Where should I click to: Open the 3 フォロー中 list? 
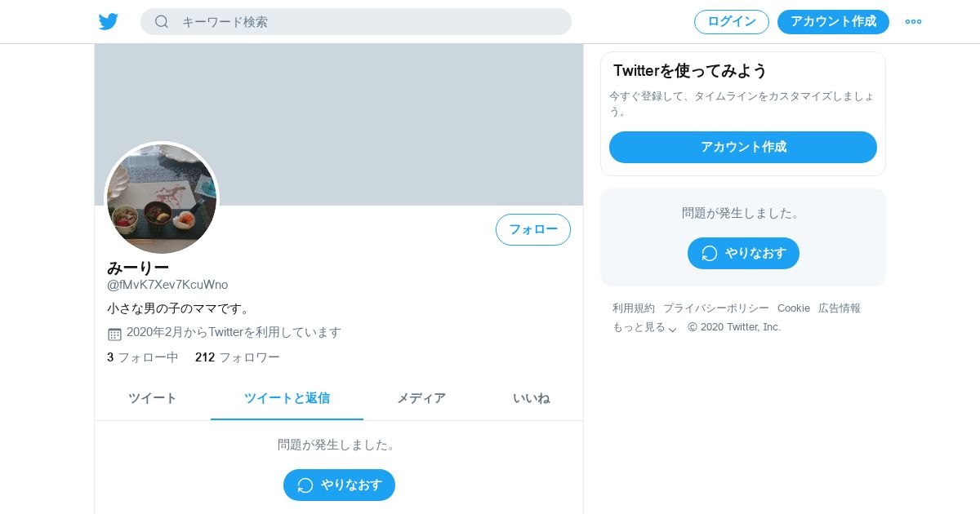tap(143, 357)
